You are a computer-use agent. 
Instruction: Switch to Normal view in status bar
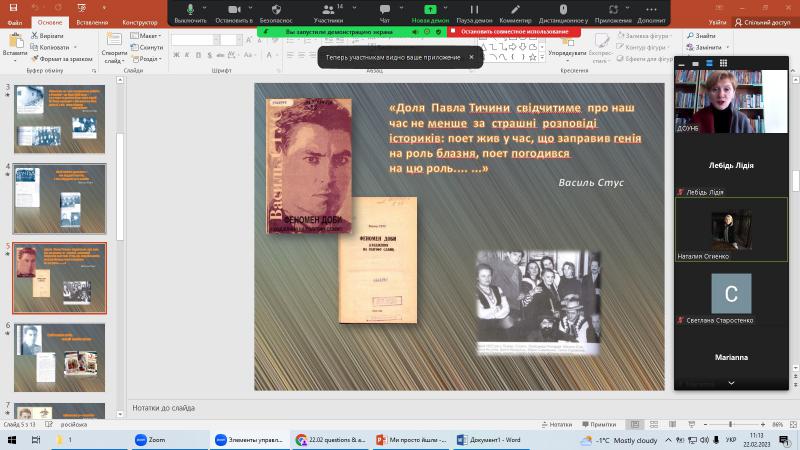pos(635,424)
